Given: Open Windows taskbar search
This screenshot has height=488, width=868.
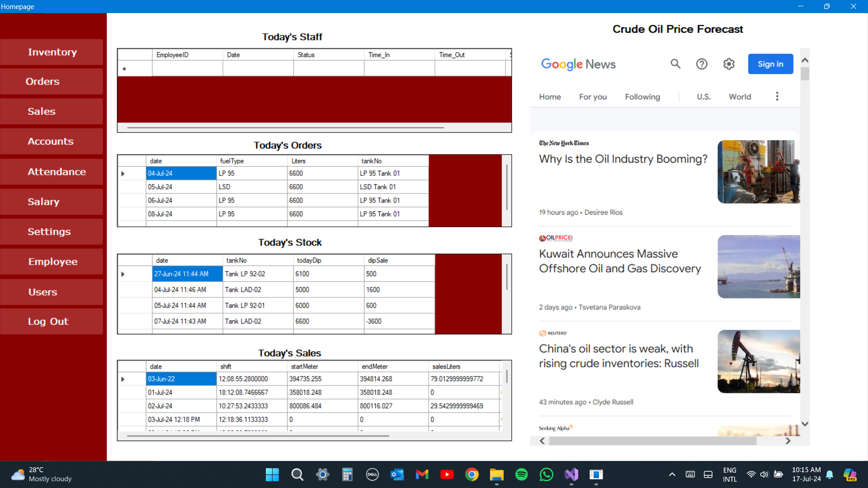Looking at the screenshot, I should coord(297,474).
